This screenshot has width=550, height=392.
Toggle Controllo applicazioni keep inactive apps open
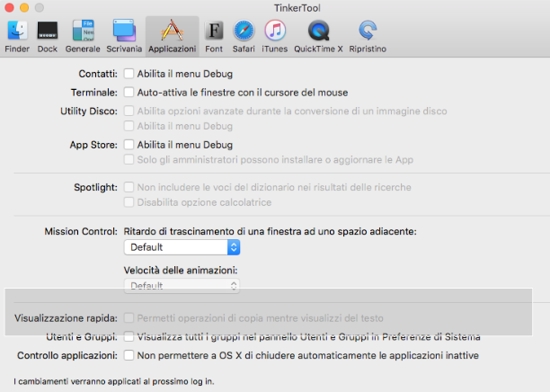coord(129,355)
